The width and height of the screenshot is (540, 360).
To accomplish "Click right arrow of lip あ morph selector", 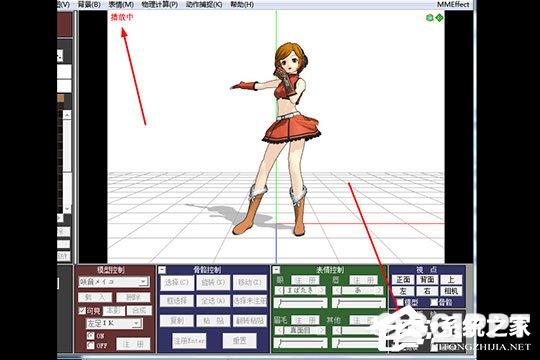I will [380, 291].
